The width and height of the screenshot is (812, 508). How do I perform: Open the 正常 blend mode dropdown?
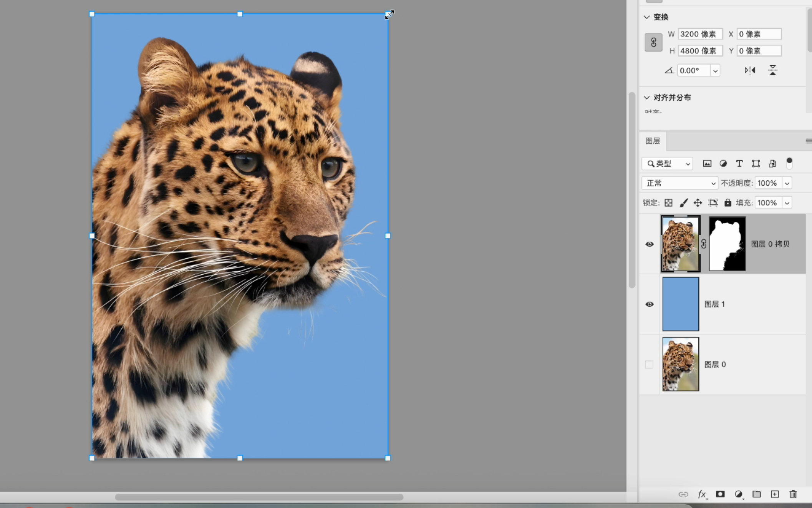click(680, 183)
